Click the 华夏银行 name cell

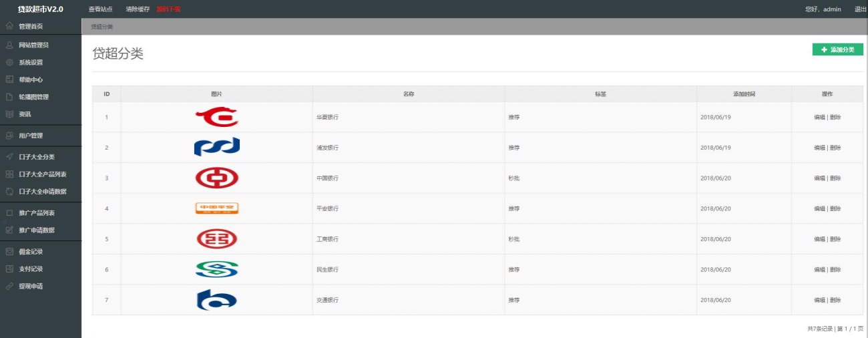click(x=408, y=117)
